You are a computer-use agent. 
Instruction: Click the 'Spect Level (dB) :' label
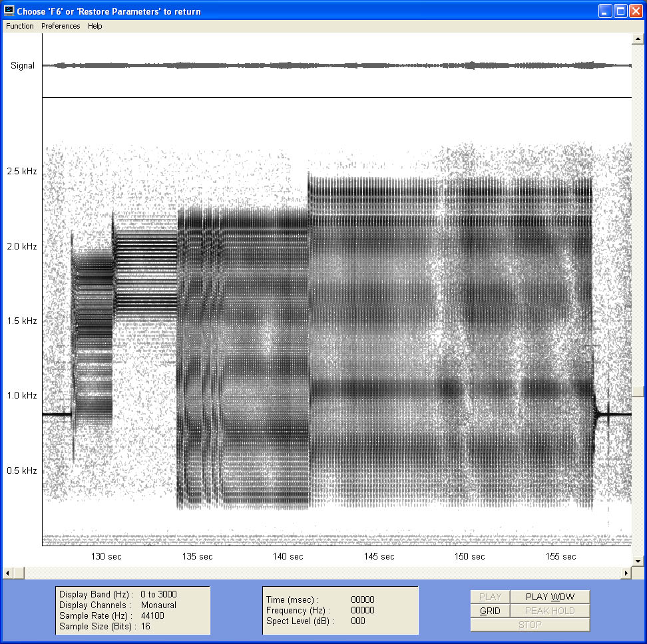click(x=300, y=621)
